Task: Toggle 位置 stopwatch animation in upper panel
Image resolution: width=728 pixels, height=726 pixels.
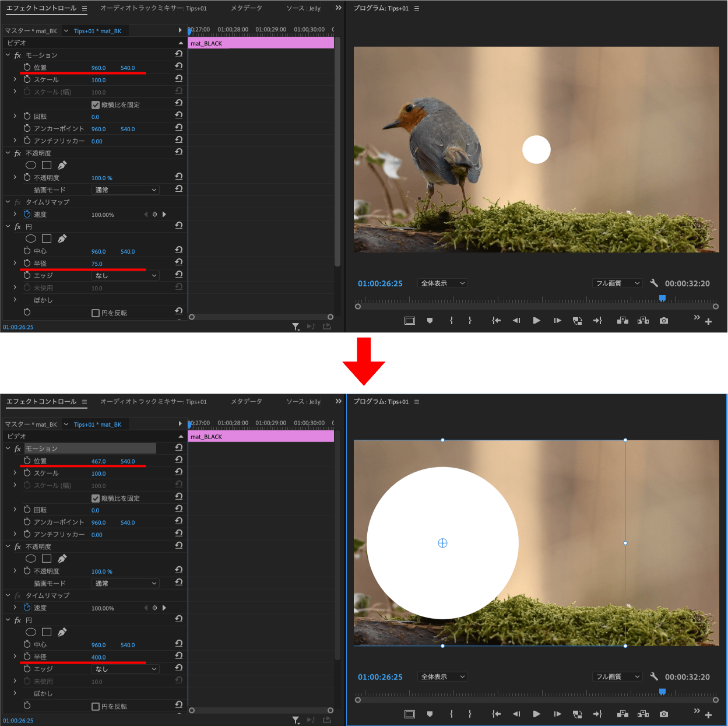Action: point(27,67)
